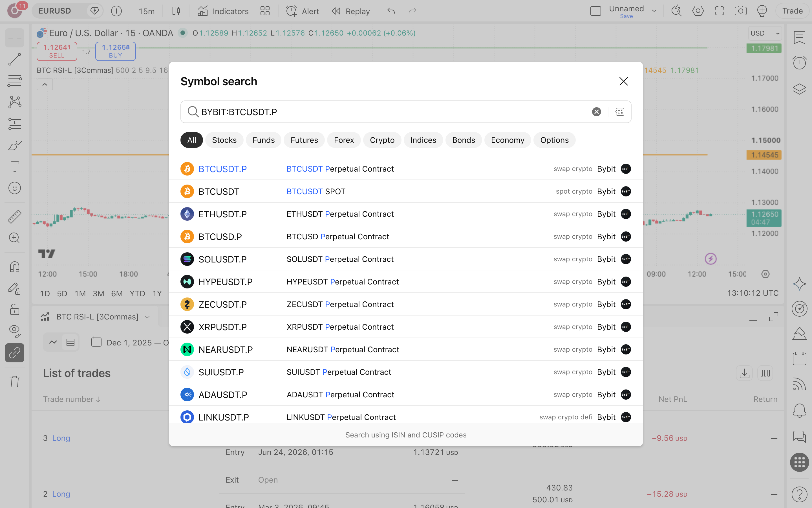
Task: Toggle lock all drawings
Action: point(14,309)
